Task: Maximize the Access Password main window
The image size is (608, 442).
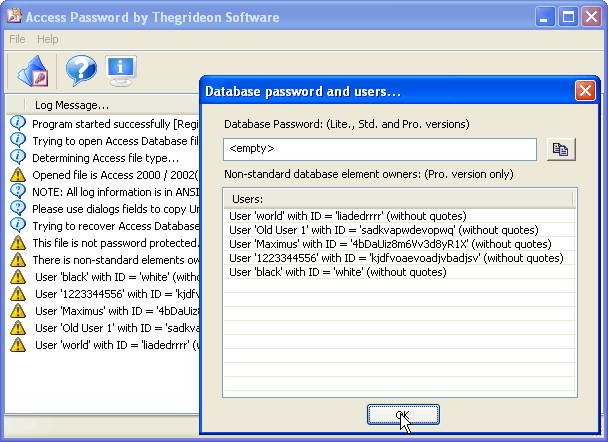Action: [x=568, y=17]
